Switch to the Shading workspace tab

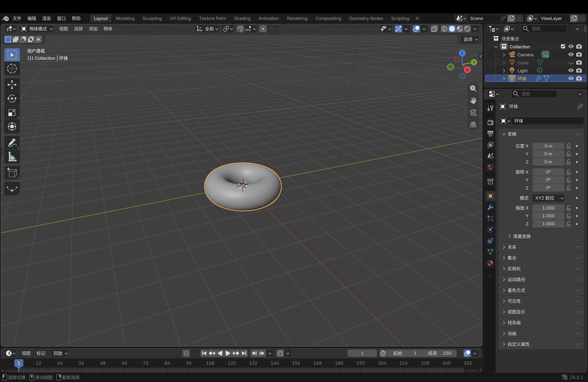(x=242, y=19)
